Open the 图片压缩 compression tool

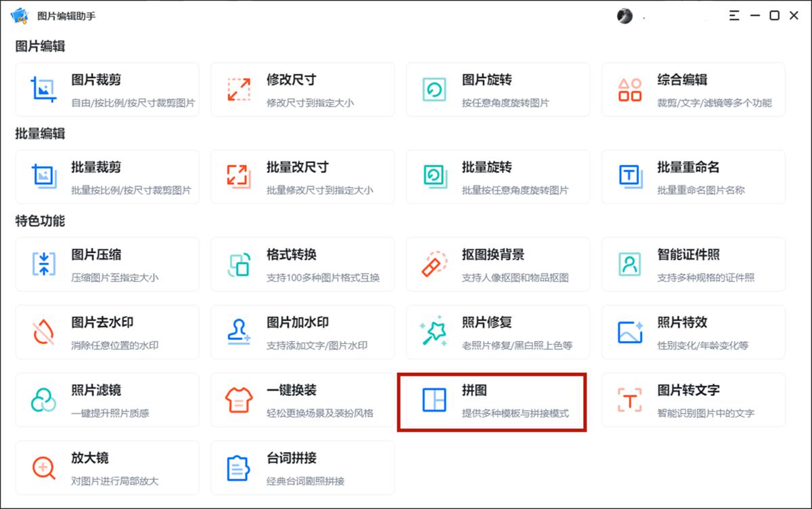107,264
